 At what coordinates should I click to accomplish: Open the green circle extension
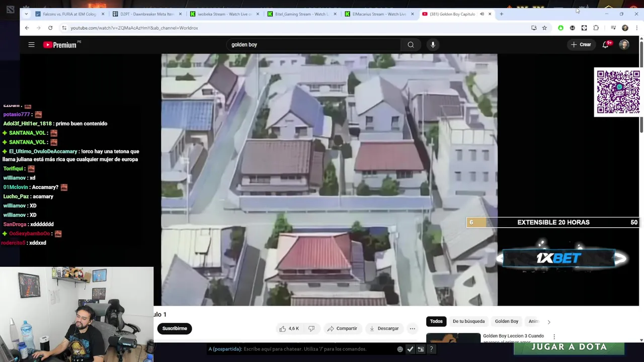(x=560, y=28)
